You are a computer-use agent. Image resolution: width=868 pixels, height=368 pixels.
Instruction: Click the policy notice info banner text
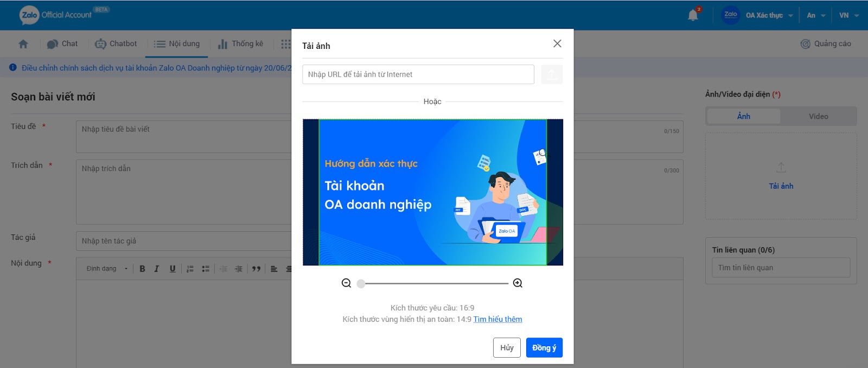(x=156, y=68)
